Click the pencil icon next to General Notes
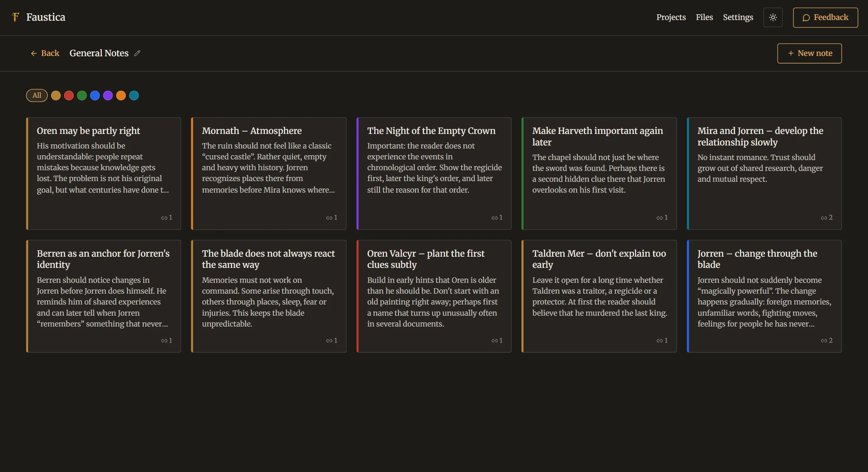Screen dimensions: 868x472 point(137,53)
